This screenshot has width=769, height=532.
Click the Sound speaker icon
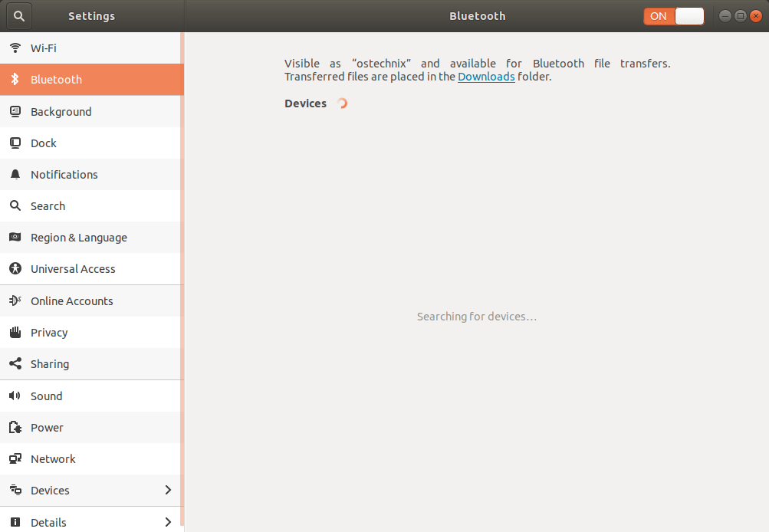pyautogui.click(x=15, y=396)
